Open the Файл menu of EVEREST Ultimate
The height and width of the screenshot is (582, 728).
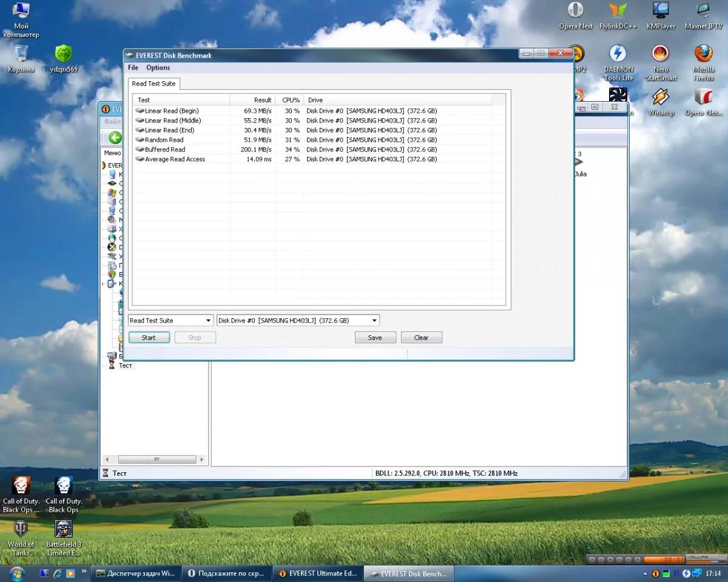[112, 122]
